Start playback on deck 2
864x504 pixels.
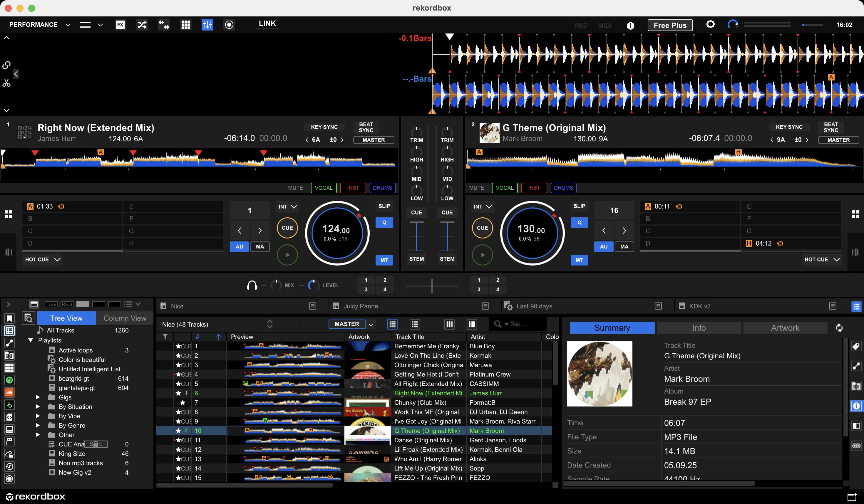482,255
